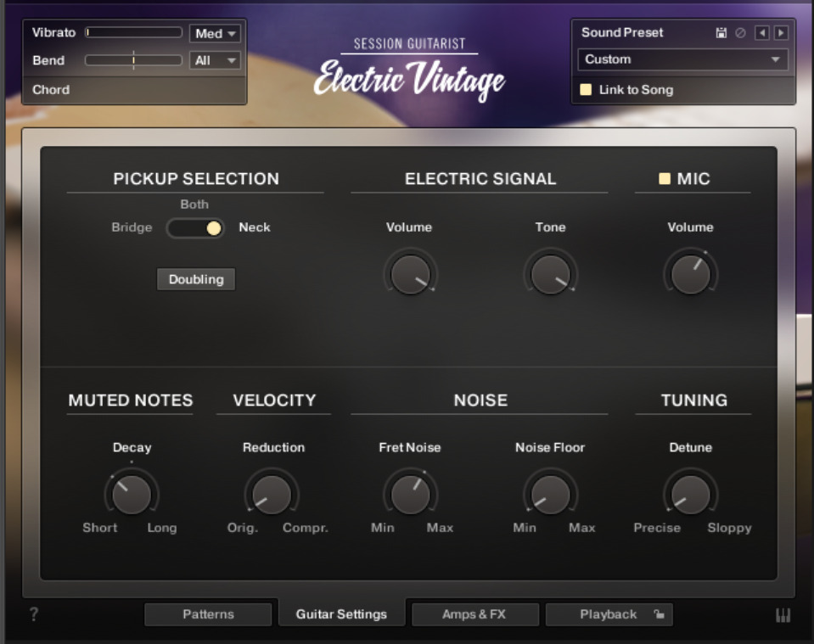This screenshot has width=814, height=644.
Task: Click the Bend range slider
Action: pyautogui.click(x=134, y=61)
